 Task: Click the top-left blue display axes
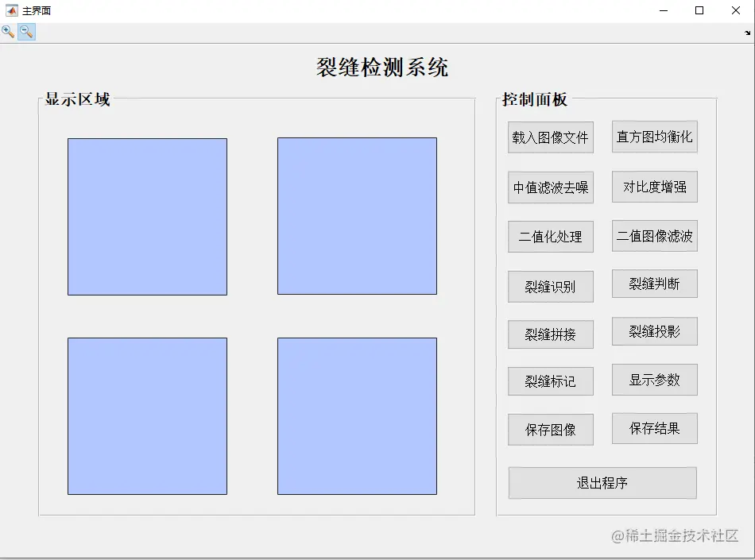147,217
